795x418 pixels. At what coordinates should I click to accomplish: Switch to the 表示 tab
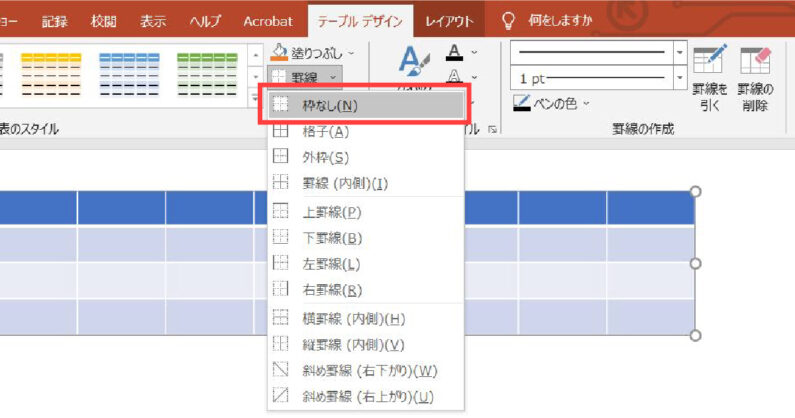(153, 21)
